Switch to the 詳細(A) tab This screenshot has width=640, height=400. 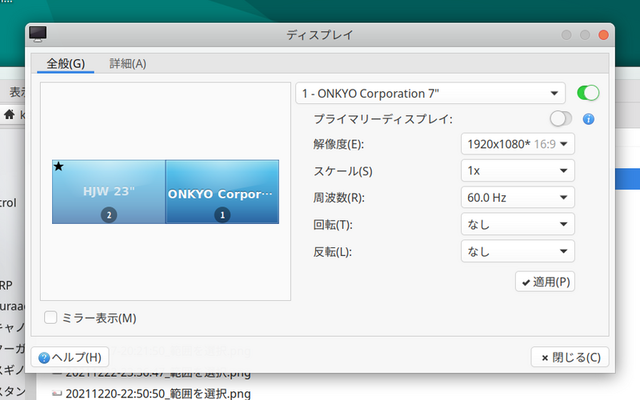point(128,64)
